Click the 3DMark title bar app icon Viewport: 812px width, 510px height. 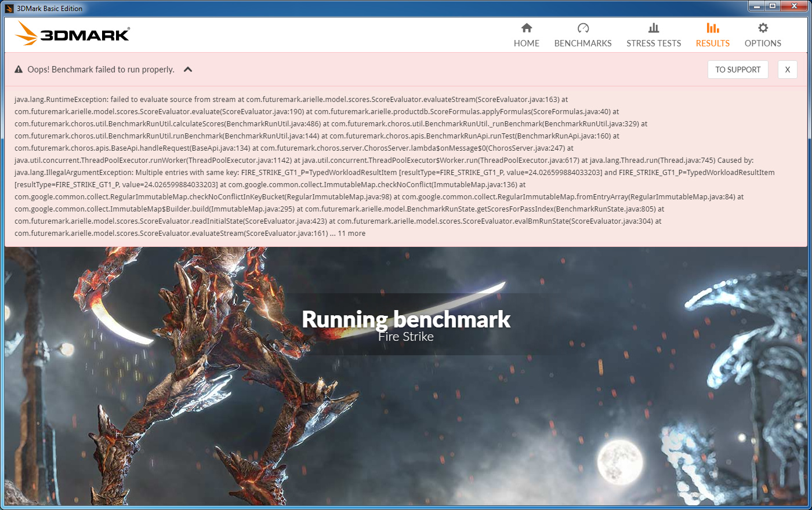click(x=9, y=9)
